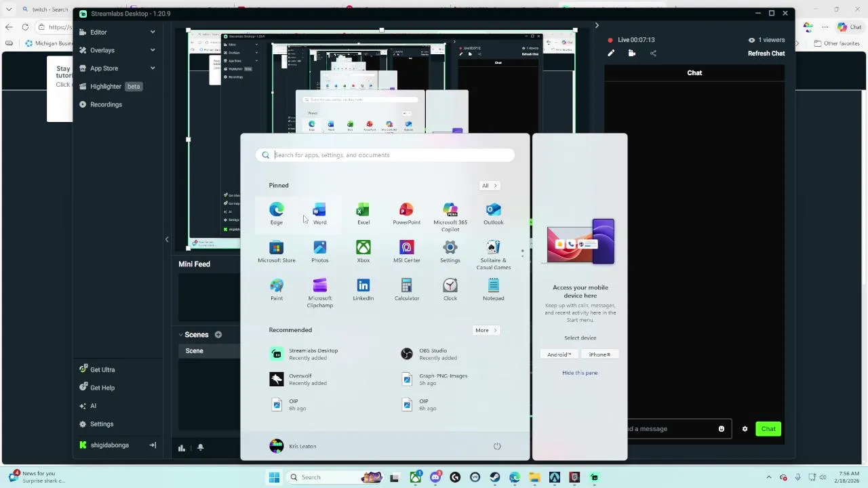Collapse the Scenes section chevron
The width and height of the screenshot is (868, 488).
pyautogui.click(x=181, y=334)
